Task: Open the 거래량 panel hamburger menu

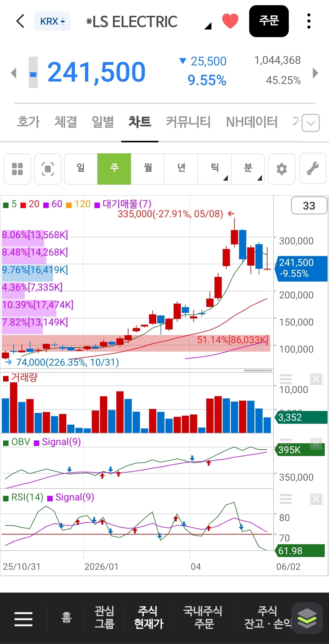Action: click(x=286, y=379)
